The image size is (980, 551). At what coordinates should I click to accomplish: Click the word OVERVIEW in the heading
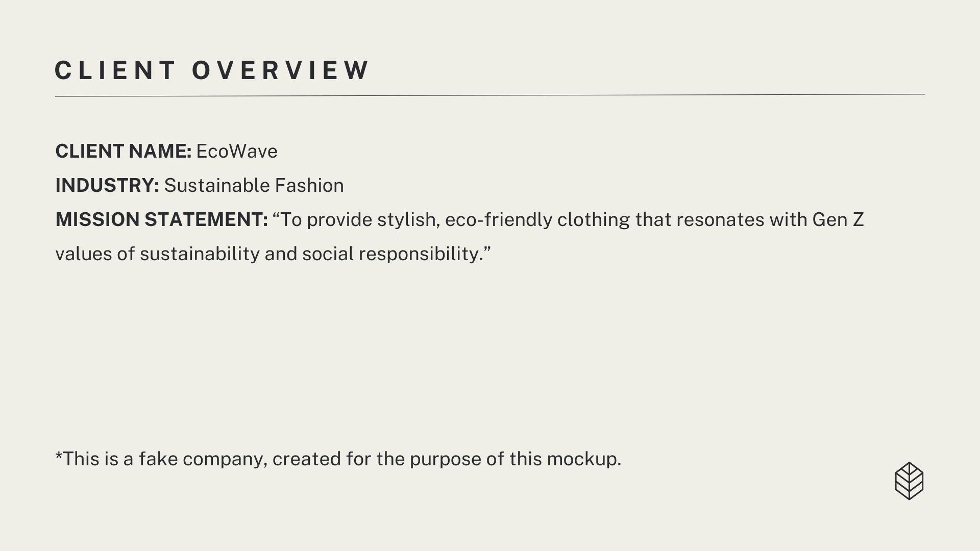280,70
